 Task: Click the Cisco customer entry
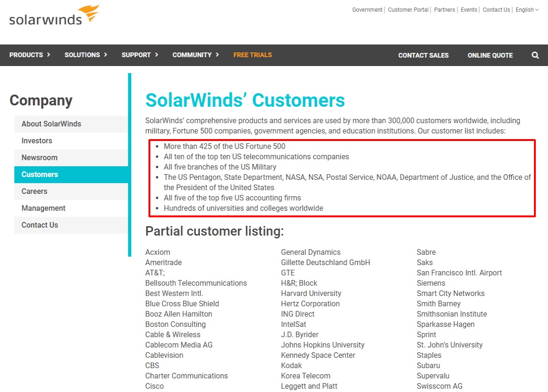[x=155, y=386]
